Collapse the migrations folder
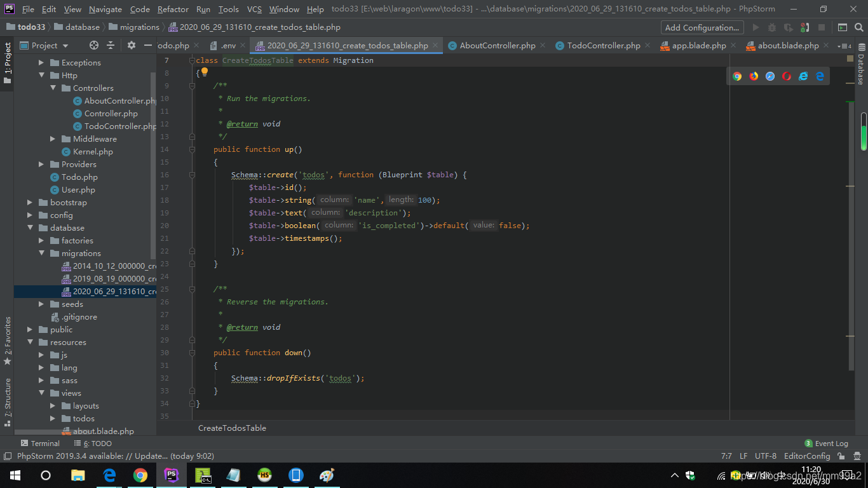Image resolution: width=868 pixels, height=488 pixels. (41, 253)
